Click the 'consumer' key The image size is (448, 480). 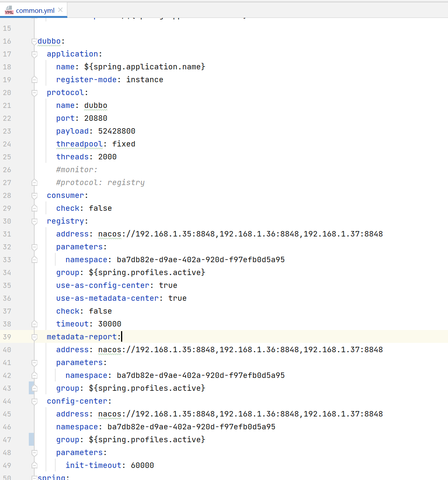65,196
